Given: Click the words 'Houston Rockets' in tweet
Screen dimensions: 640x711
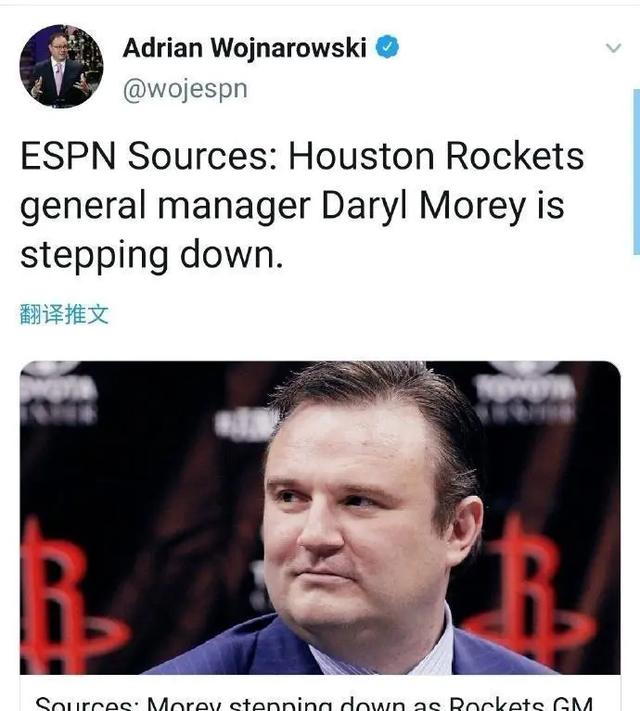Looking at the screenshot, I should coord(436,156).
